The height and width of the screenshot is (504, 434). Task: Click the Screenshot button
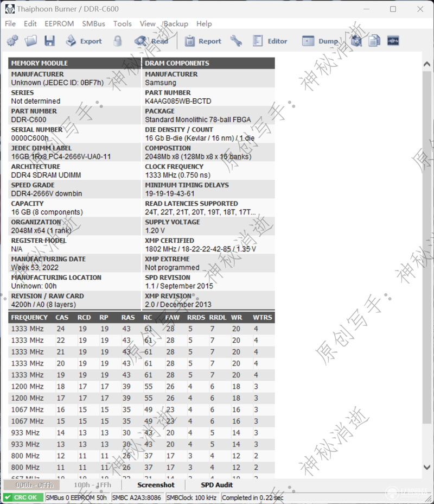pyautogui.click(x=156, y=484)
